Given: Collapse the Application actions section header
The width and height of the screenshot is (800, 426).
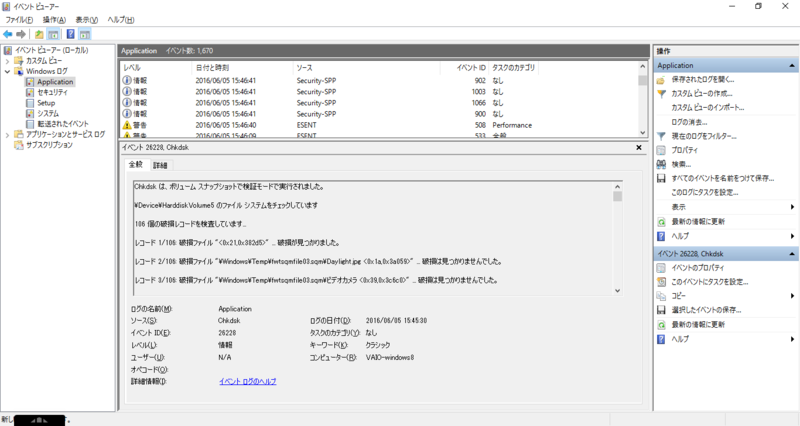Looking at the screenshot, I should tap(792, 66).
